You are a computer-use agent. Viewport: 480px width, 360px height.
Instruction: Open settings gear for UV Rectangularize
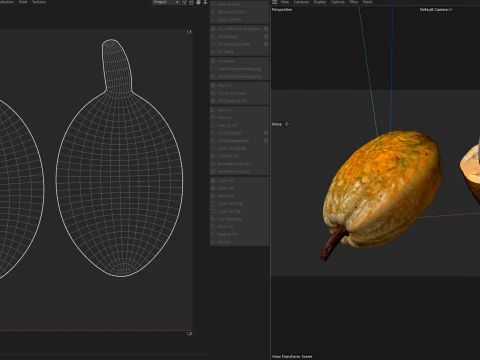coord(266,141)
